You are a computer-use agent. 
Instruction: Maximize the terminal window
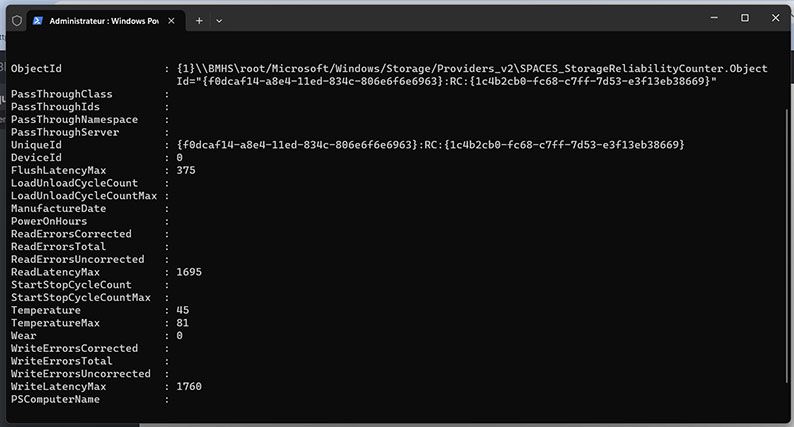pos(744,18)
